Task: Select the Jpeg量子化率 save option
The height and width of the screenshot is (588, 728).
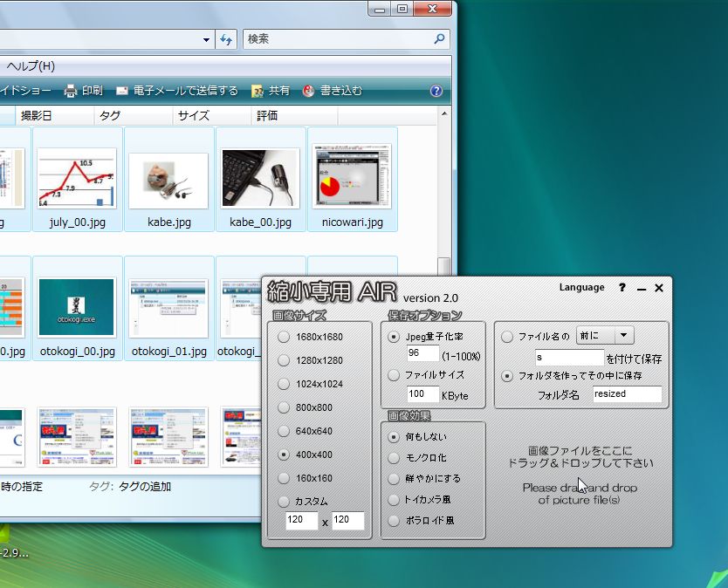Action: (x=394, y=337)
